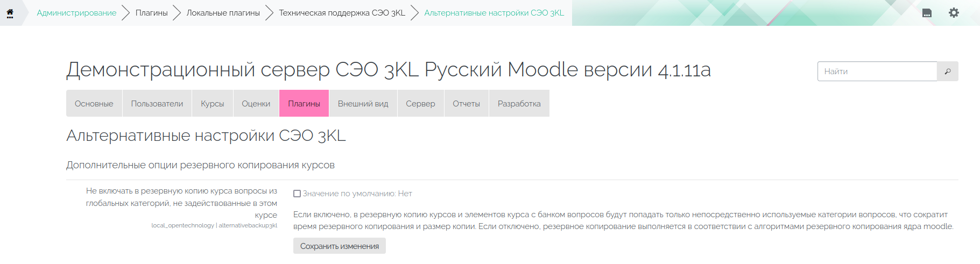The height and width of the screenshot is (264, 980).
Task: Click the Значение по умолчанию: Нет text
Action: [357, 194]
